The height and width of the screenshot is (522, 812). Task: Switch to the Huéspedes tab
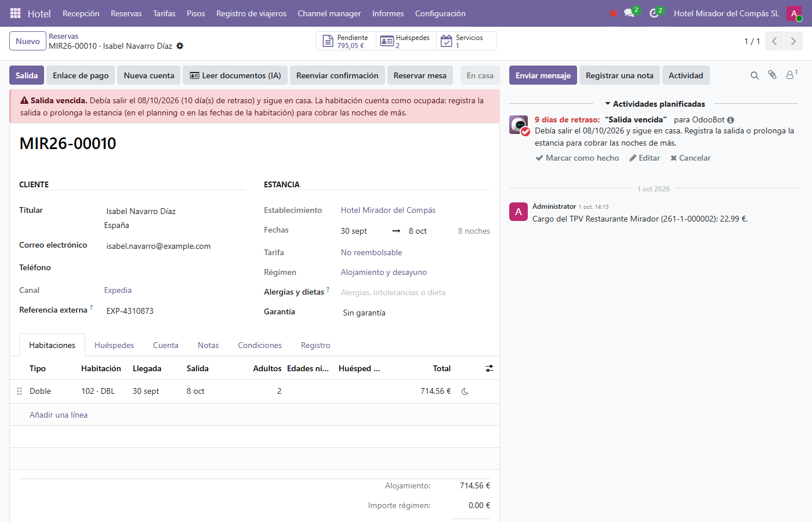point(114,345)
